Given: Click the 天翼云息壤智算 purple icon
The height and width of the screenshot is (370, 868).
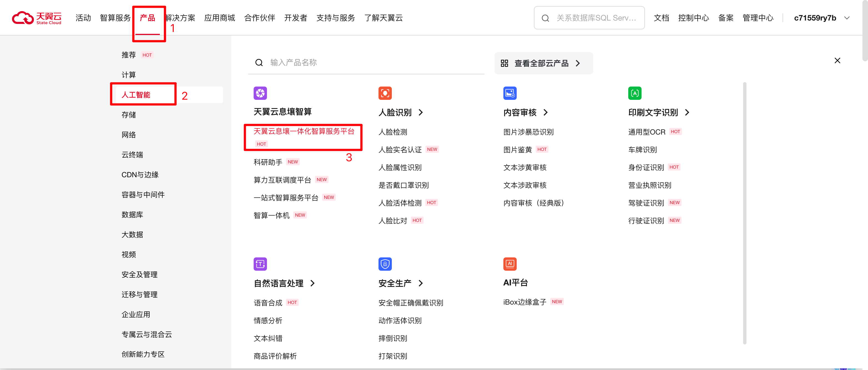Looking at the screenshot, I should 260,93.
